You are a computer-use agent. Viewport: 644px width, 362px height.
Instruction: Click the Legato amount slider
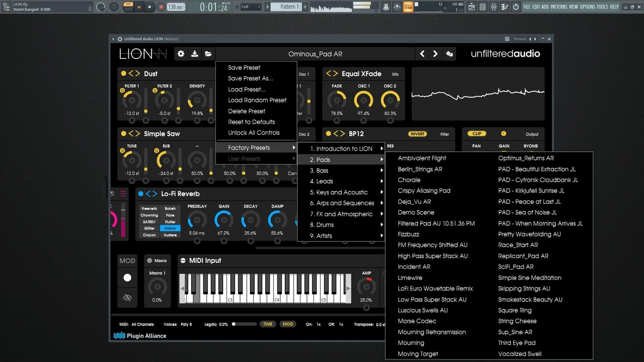coord(244,324)
